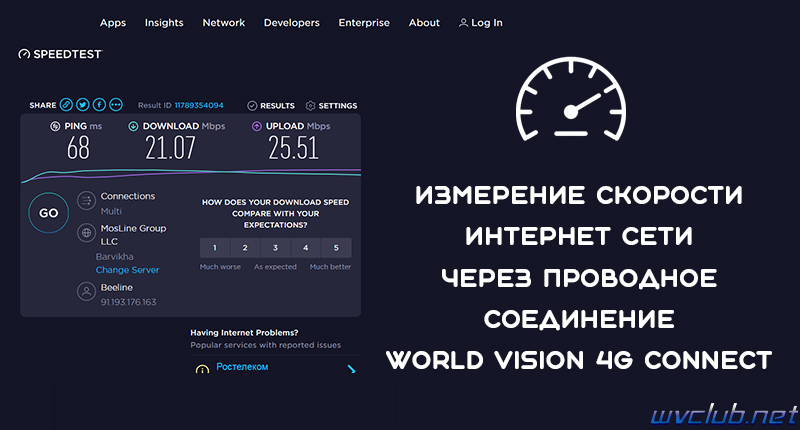Copy the result link via the share link icon

pyautogui.click(x=66, y=105)
